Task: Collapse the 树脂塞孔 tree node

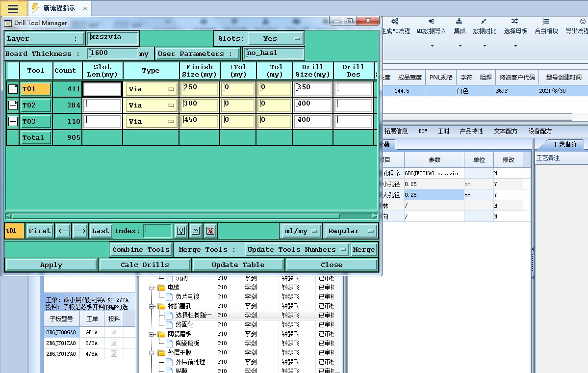Action: click(x=152, y=307)
